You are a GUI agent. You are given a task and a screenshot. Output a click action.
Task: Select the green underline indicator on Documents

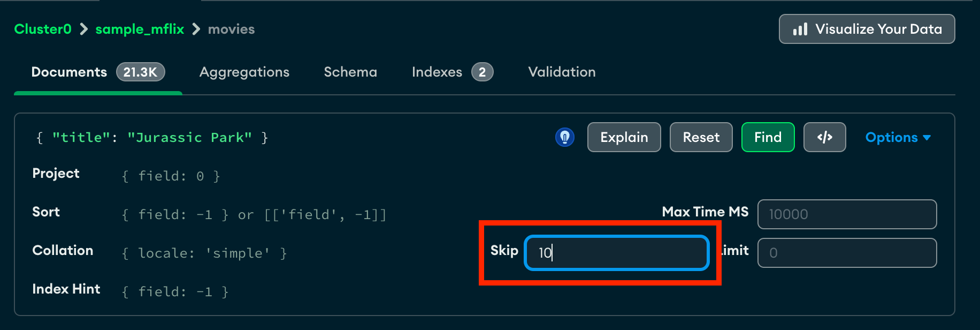tap(97, 93)
